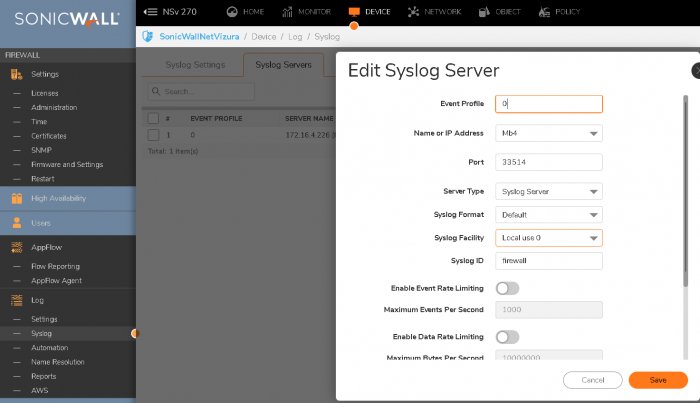Open SNMP in the sidebar
The image size is (700, 403).
(41, 150)
